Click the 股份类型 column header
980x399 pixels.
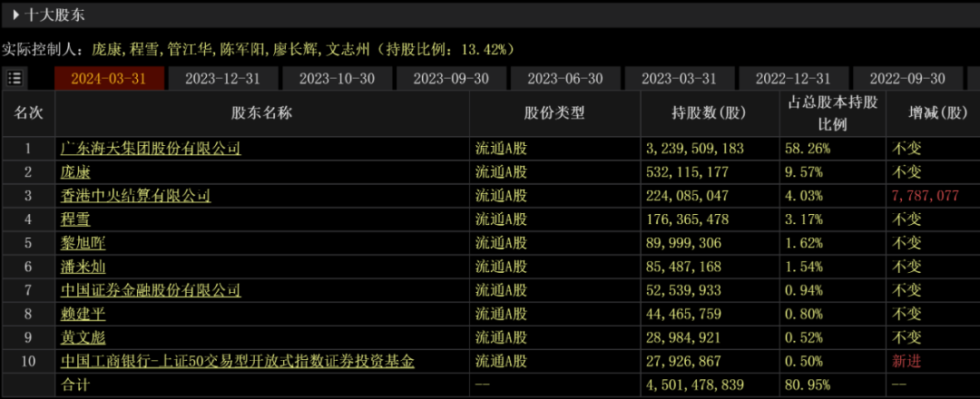pyautogui.click(x=554, y=113)
